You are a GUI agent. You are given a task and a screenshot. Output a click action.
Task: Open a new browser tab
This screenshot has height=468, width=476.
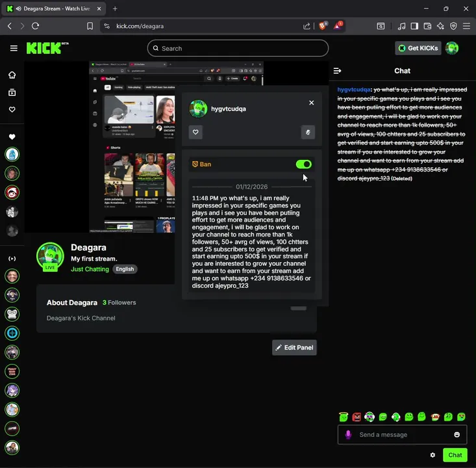pyautogui.click(x=115, y=9)
